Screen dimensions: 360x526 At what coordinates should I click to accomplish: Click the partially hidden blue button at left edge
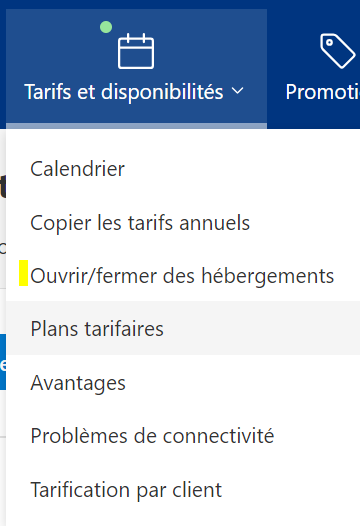pyautogui.click(x=3, y=362)
